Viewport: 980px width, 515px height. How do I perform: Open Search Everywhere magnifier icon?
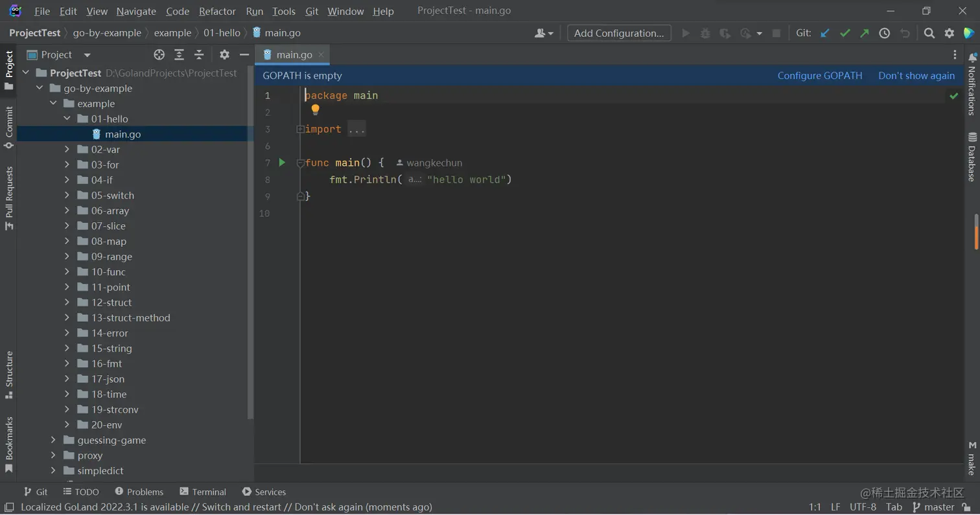point(929,33)
